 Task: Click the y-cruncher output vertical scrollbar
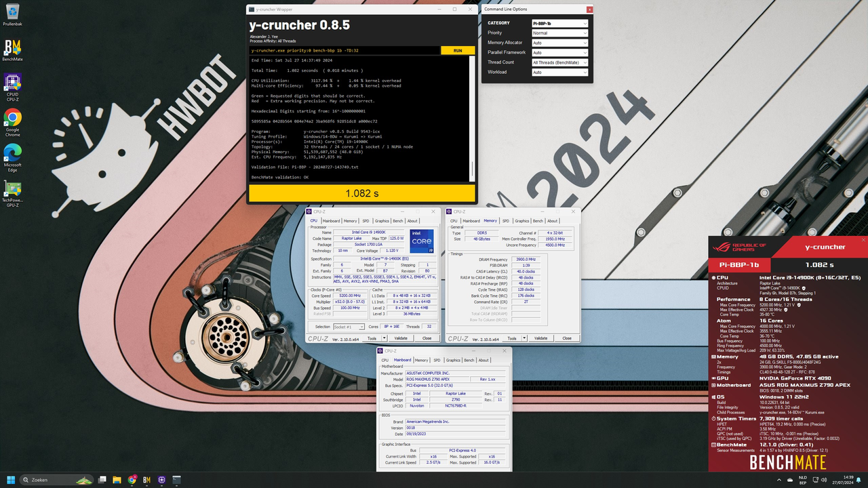(x=472, y=119)
